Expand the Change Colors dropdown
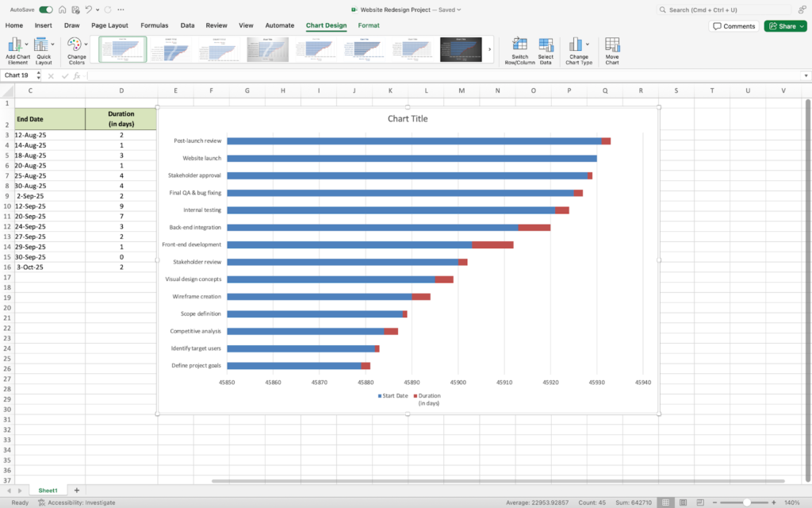Viewport: 812px width, 508px height. (86, 44)
